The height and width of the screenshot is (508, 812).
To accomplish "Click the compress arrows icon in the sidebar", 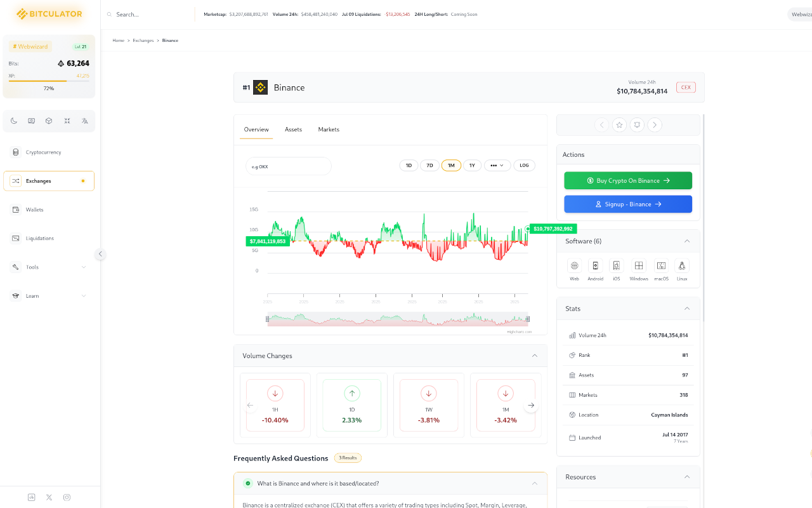I will click(67, 121).
